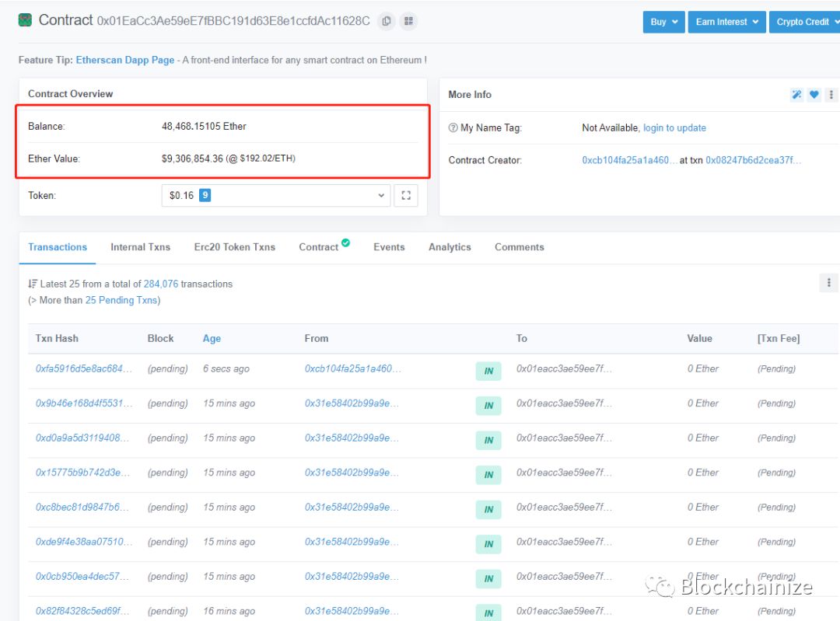The image size is (840, 621).
Task: Switch to the Transactions tab
Action: 58,247
